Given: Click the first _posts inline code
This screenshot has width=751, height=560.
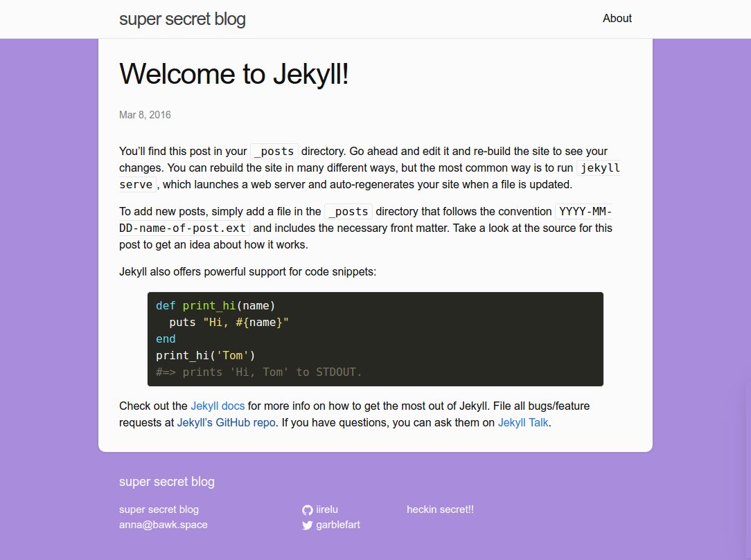Looking at the screenshot, I should (274, 151).
